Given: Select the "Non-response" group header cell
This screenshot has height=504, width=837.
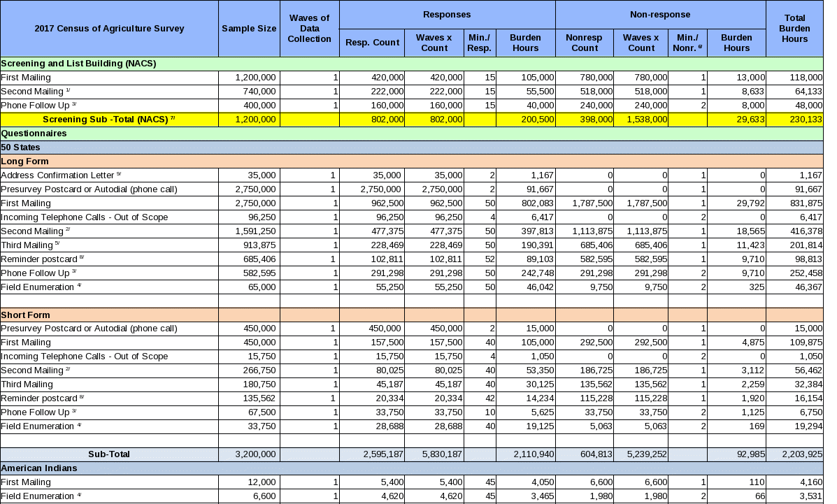Looking at the screenshot, I should click(660, 15).
